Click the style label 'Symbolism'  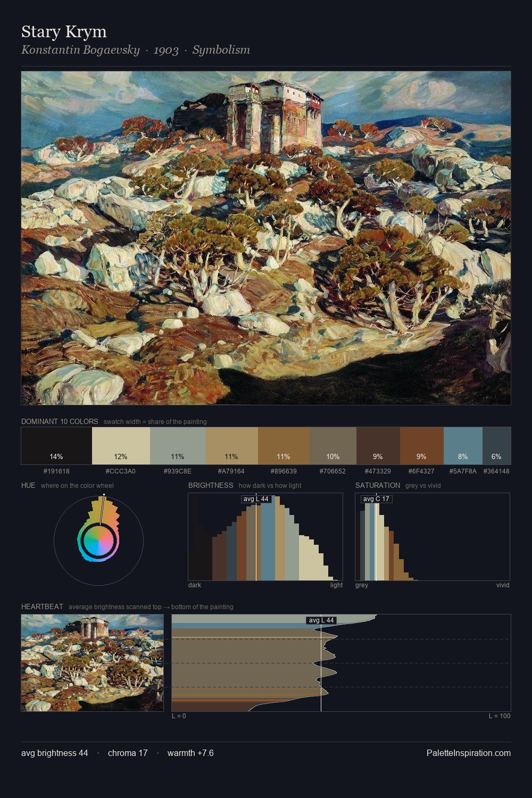tap(221, 50)
